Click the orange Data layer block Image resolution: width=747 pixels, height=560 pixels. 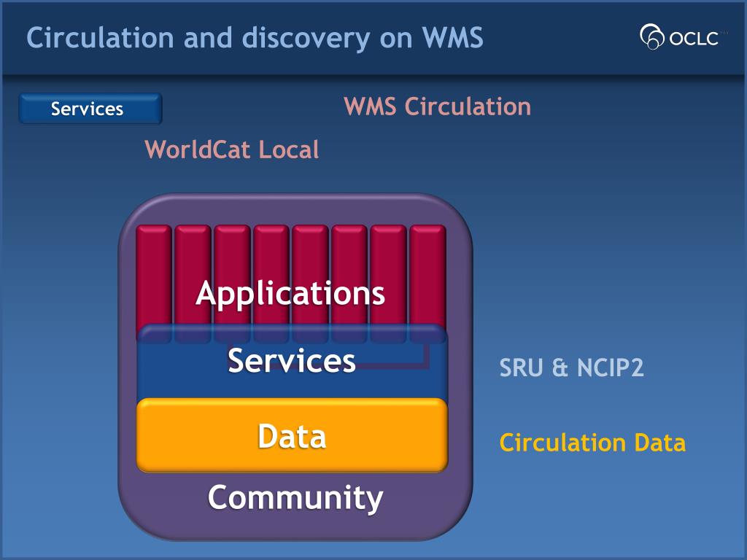pos(292,435)
